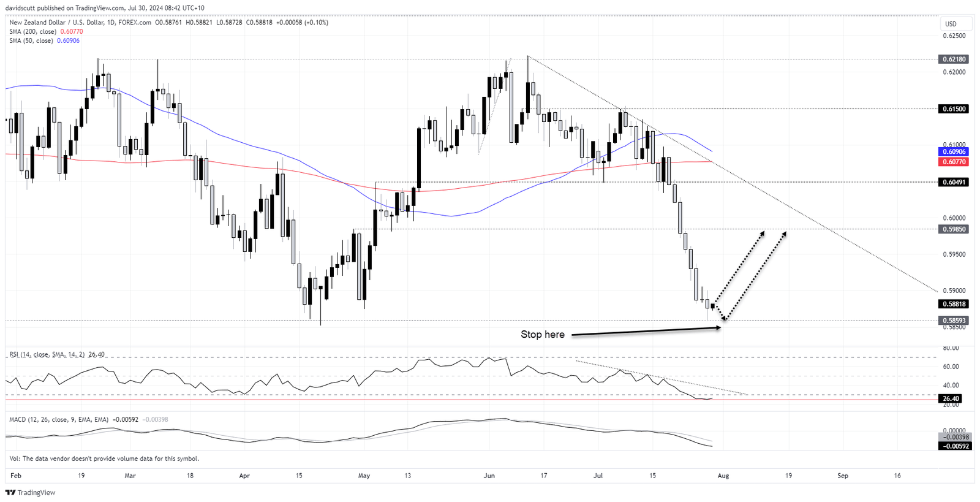Select the 0.58593 support price label

pyautogui.click(x=954, y=320)
